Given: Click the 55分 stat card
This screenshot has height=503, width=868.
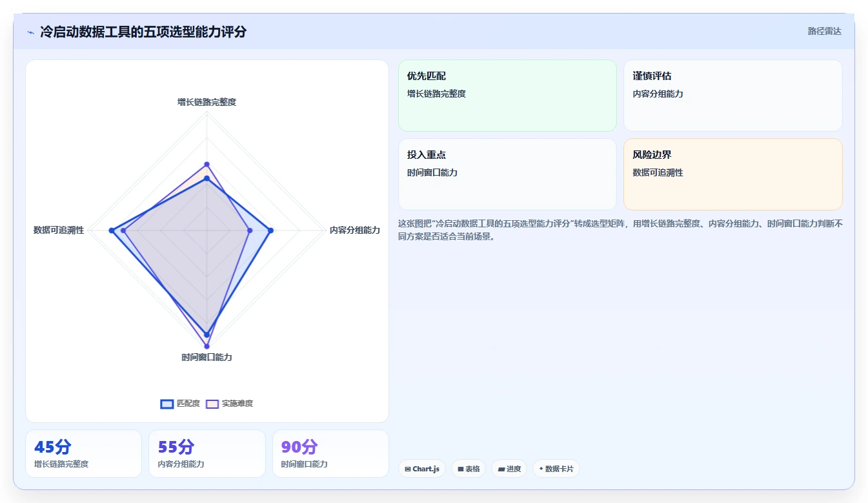Looking at the screenshot, I should pos(207,454).
